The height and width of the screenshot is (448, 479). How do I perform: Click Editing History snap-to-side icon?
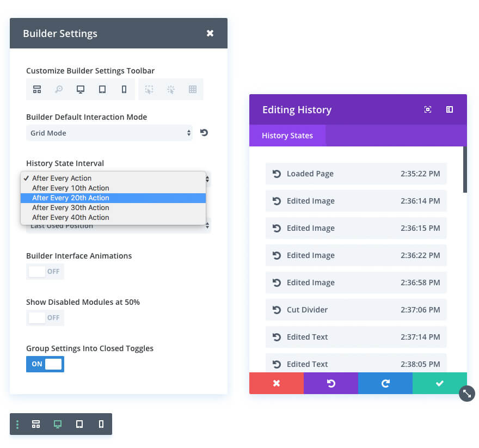pos(450,109)
